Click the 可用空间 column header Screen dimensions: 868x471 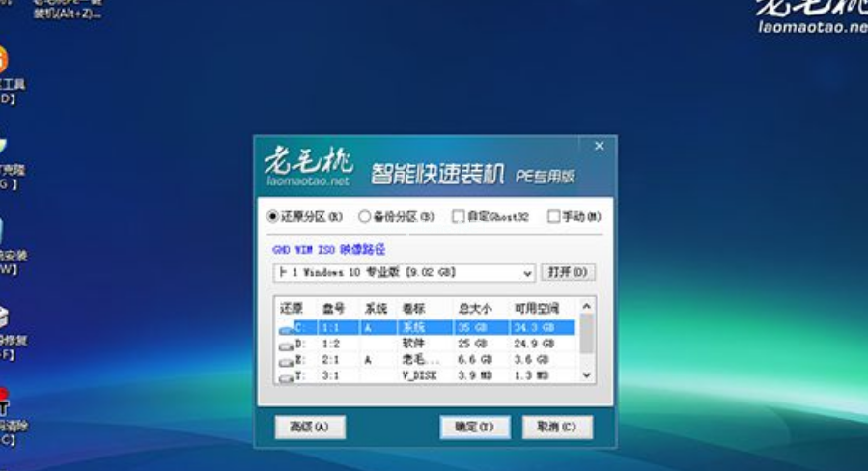click(540, 309)
